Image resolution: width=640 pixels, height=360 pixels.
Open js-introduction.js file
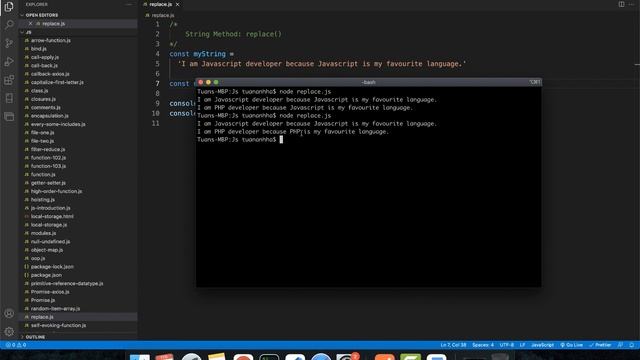pos(51,208)
